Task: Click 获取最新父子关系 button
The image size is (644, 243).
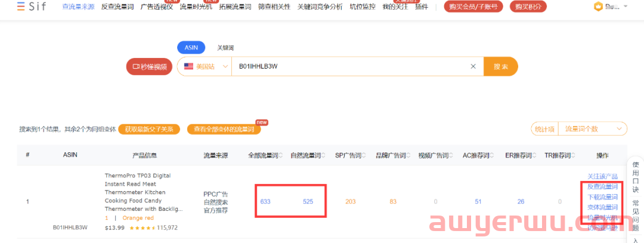Action: (x=149, y=129)
